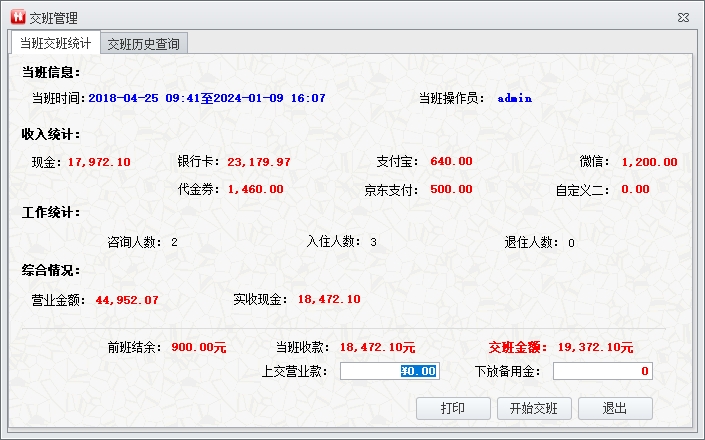Click the 支付宝 amount 640.00
This screenshot has width=705, height=440.
click(451, 162)
